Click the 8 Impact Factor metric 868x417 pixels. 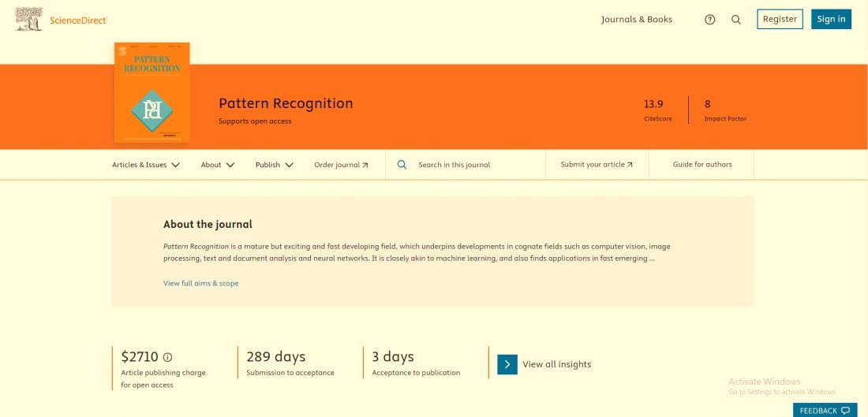click(724, 110)
